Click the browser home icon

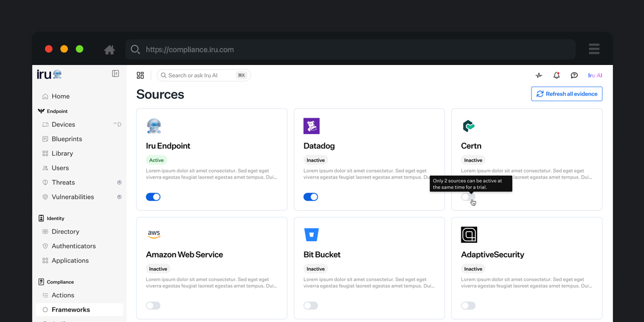[109, 50]
